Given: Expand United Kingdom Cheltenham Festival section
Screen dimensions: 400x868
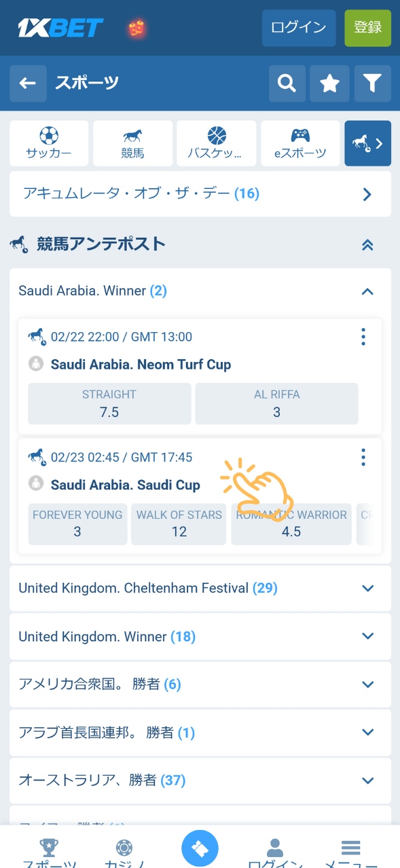Looking at the screenshot, I should pos(367,588).
